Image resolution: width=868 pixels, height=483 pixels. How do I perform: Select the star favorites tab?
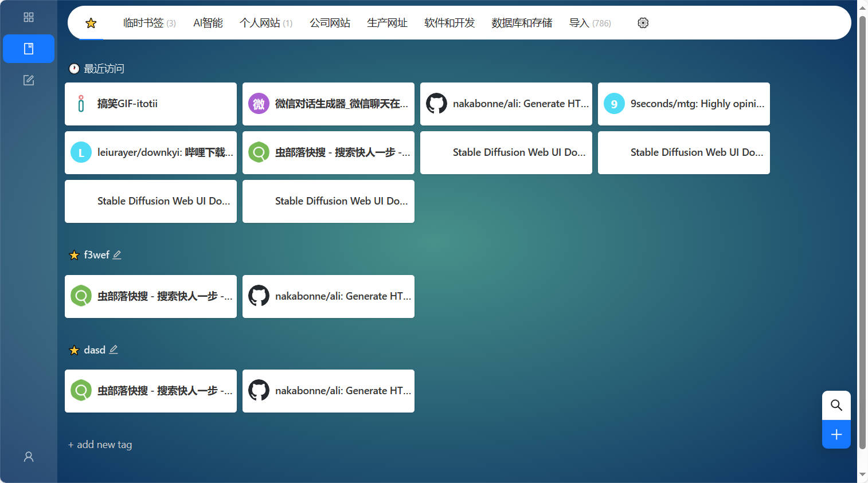(x=91, y=23)
